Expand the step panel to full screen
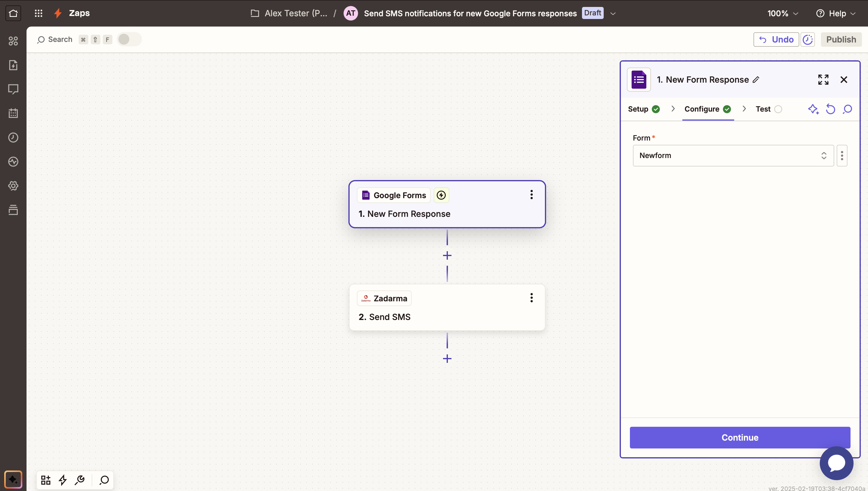Viewport: 868px width, 491px height. point(823,80)
